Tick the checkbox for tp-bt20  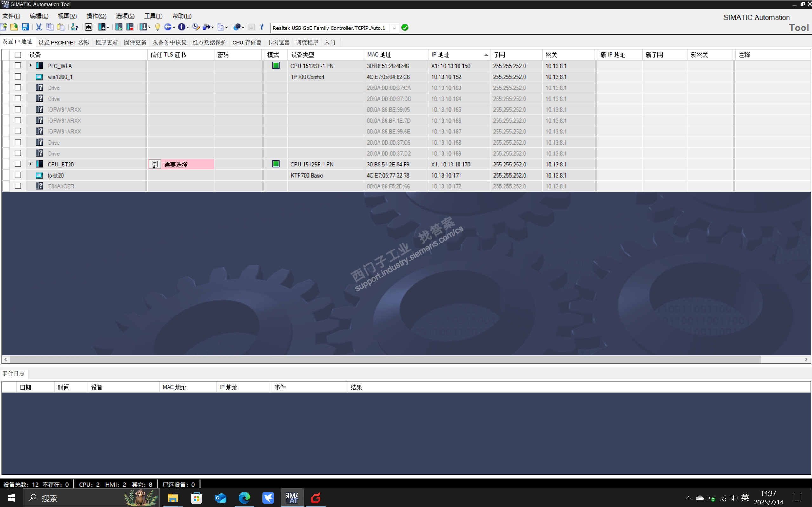pos(18,175)
